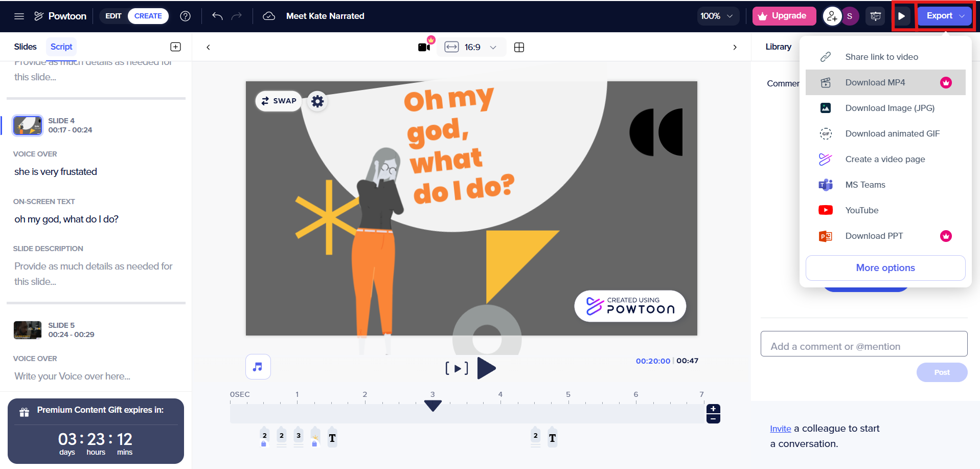Click Slide 5 voice over input field
980x469 pixels.
tap(72, 376)
